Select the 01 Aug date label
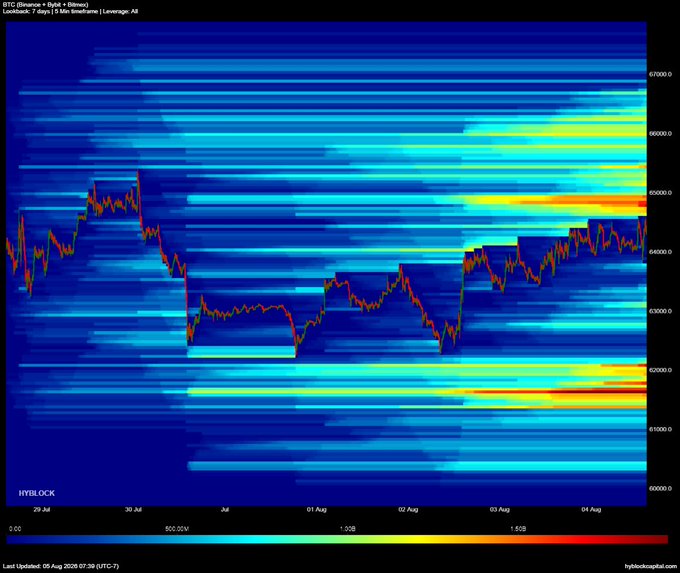The width and height of the screenshot is (680, 573). [317, 510]
